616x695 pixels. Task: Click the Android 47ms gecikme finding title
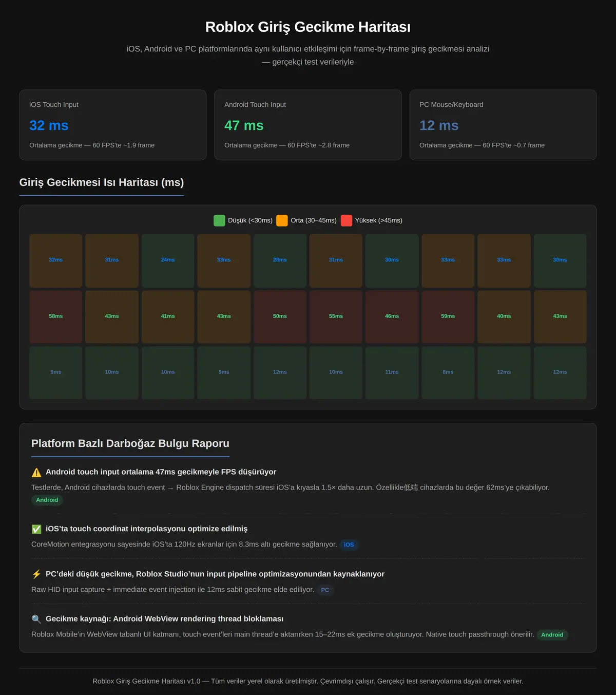(x=161, y=472)
